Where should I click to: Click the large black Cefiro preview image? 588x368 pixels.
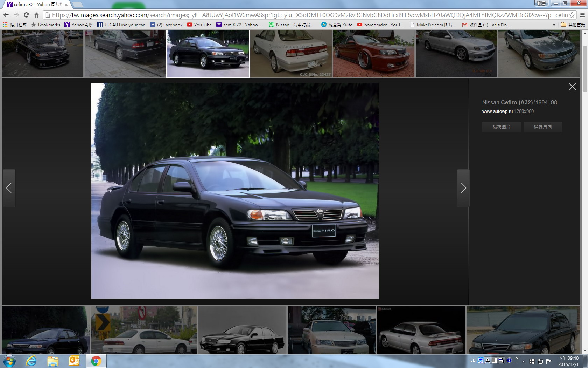point(235,191)
